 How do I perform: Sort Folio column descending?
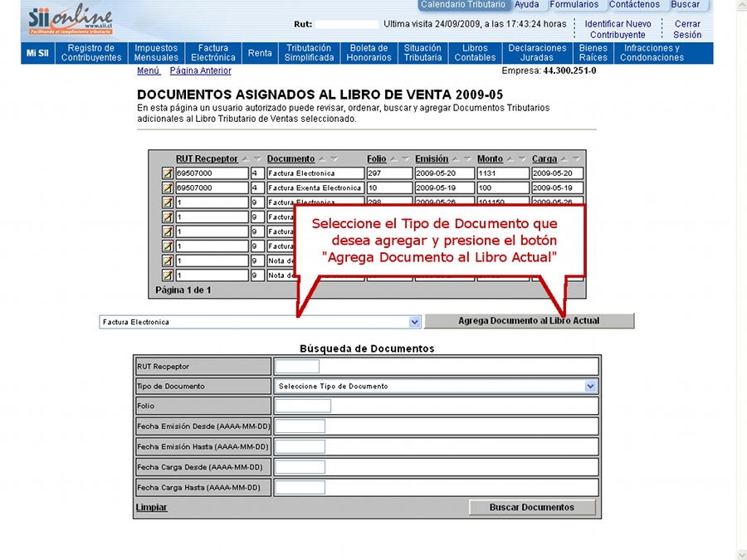405,159
